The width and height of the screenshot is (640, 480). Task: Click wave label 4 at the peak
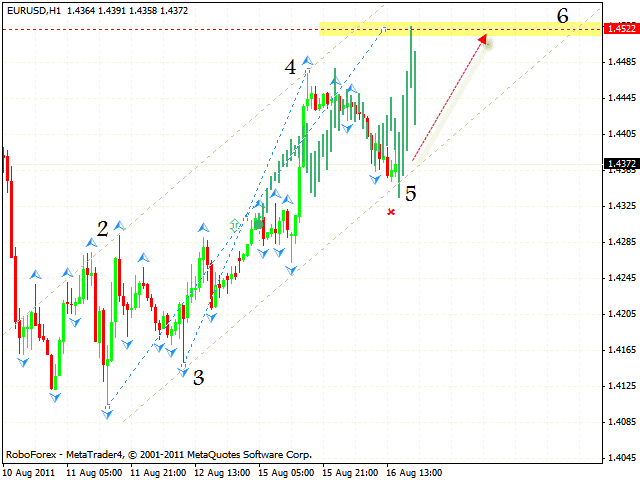tap(289, 67)
